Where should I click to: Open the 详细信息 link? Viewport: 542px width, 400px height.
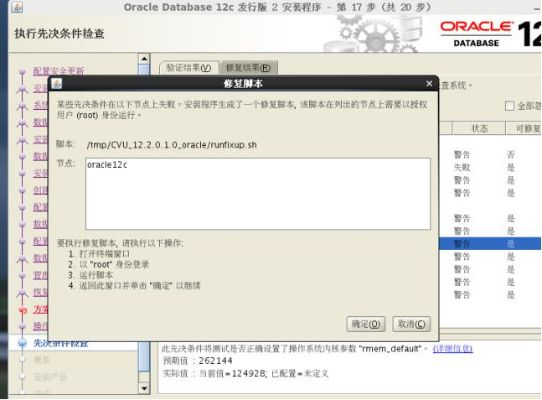(x=452, y=348)
